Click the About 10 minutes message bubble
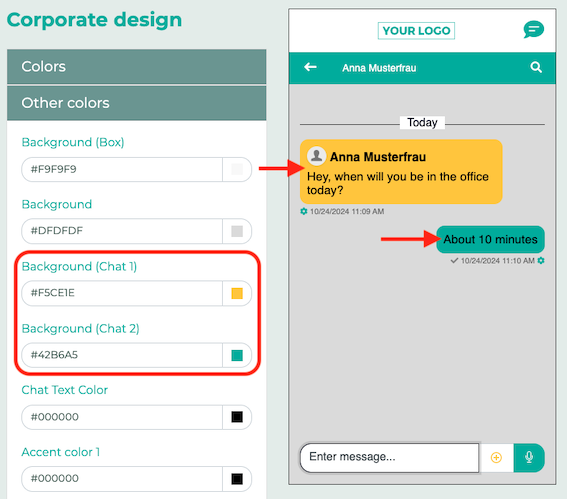Viewport: 567px width, 499px height. 490,239
